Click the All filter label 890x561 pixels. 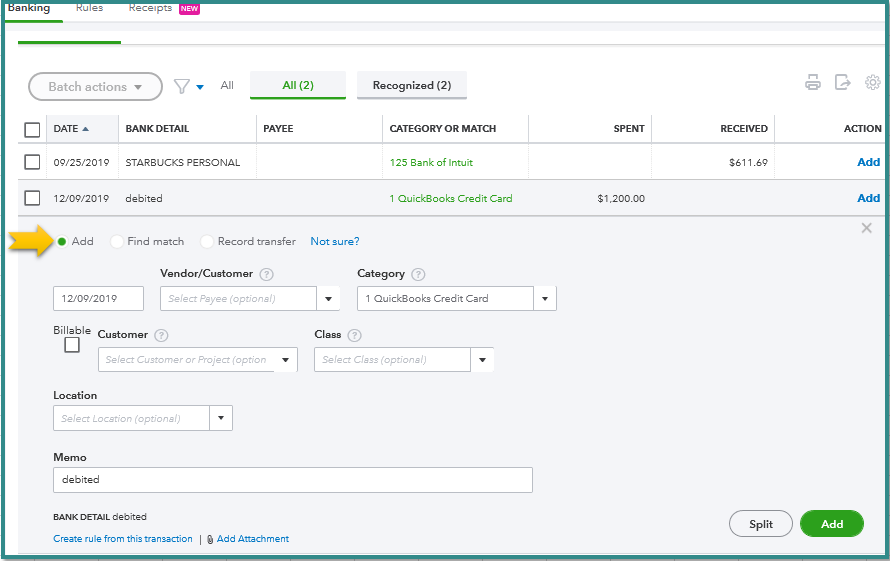(227, 85)
